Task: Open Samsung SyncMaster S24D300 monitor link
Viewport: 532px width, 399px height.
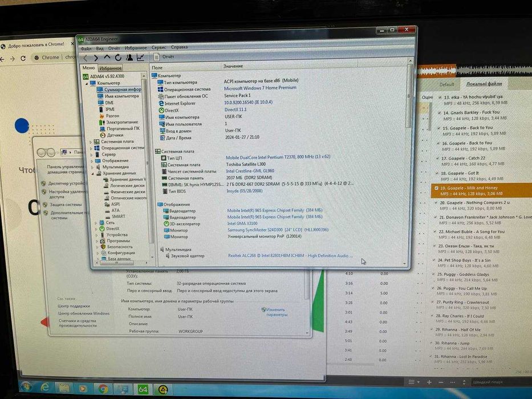Action: tap(278, 230)
